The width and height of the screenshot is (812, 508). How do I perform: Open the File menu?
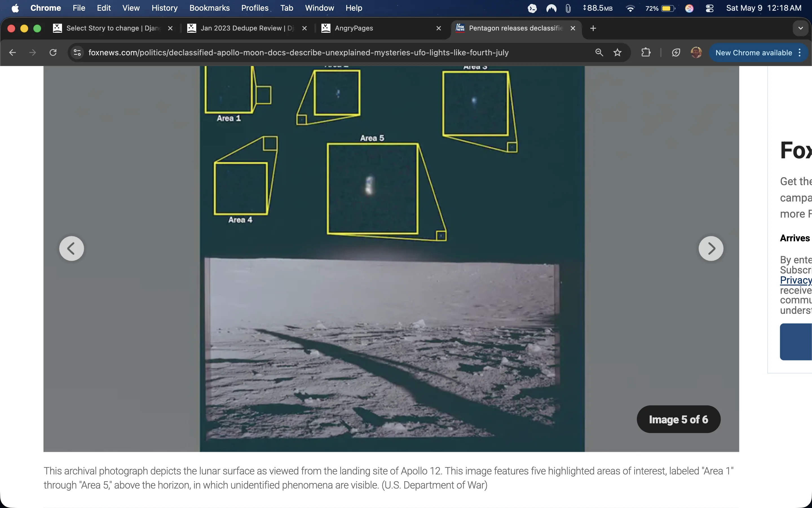coord(79,8)
